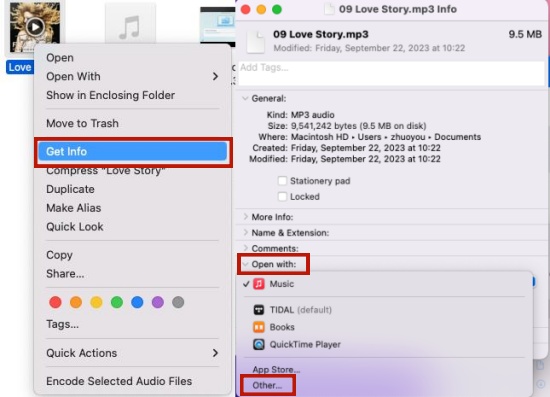550x397 pixels.
Task: Apply the yellow tag color
Action: (x=96, y=302)
